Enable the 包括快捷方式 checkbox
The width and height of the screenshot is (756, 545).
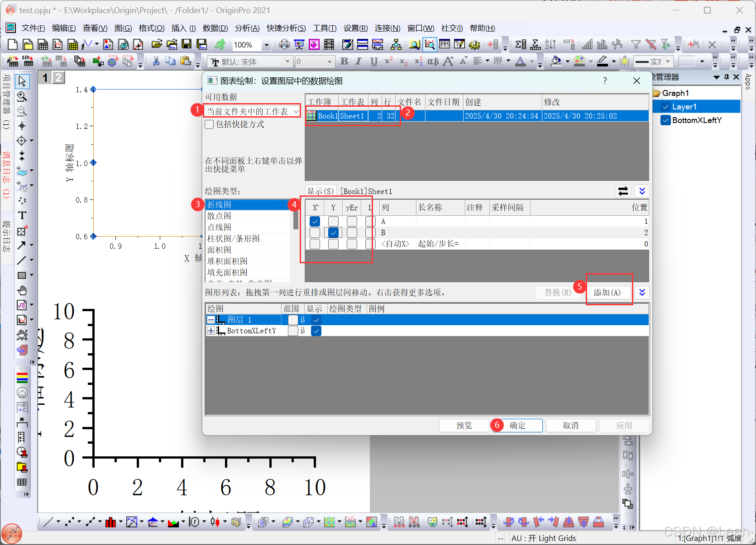click(x=209, y=124)
